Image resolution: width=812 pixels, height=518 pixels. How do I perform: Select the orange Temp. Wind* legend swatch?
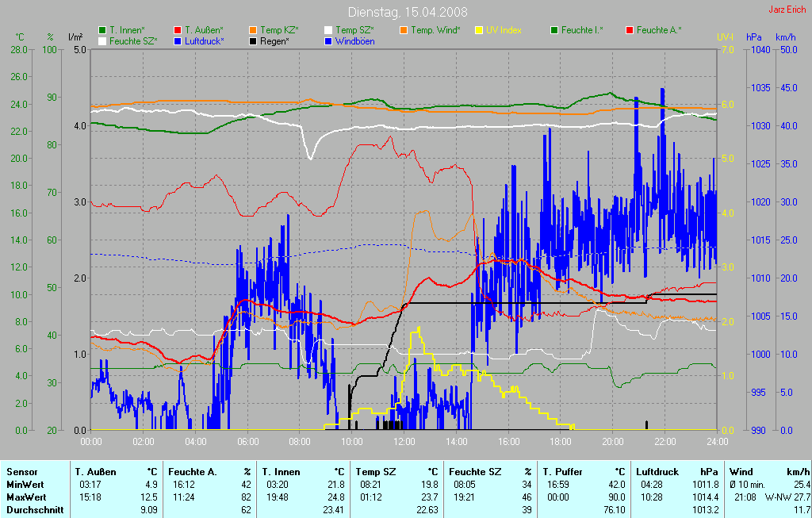point(404,31)
